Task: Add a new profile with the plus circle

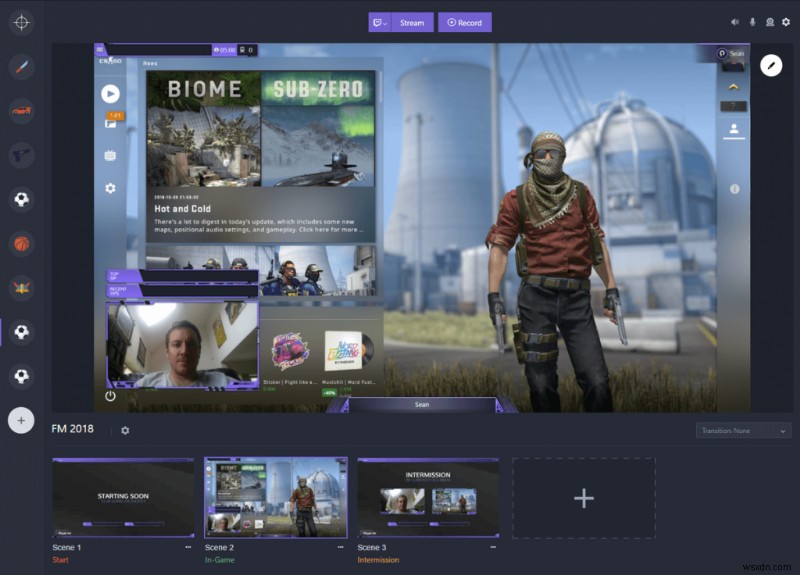Action: [21, 420]
